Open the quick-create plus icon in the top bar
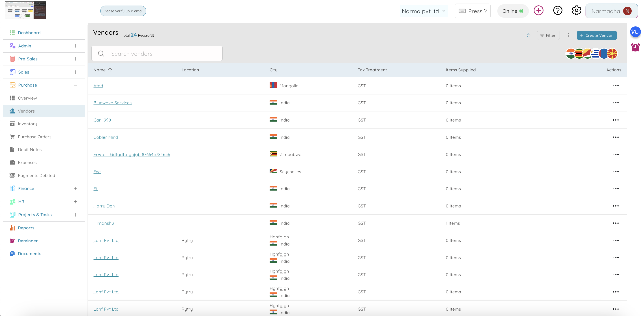The image size is (644, 316). [539, 11]
